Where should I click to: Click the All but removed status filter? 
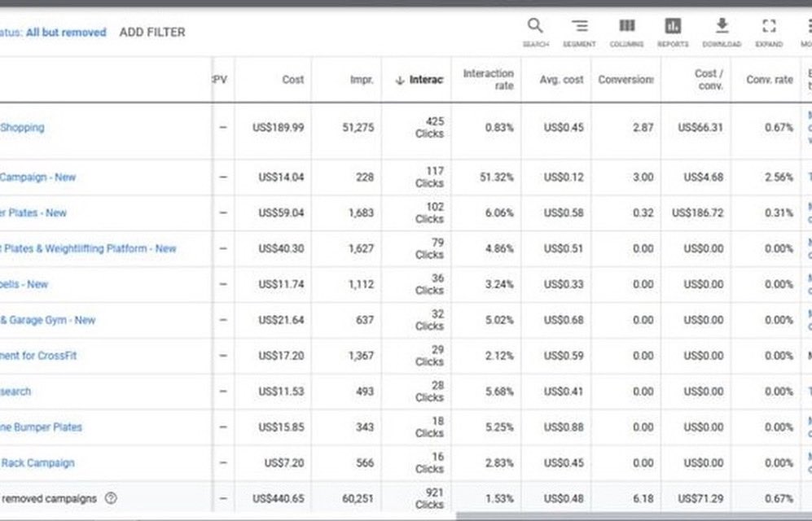(66, 32)
